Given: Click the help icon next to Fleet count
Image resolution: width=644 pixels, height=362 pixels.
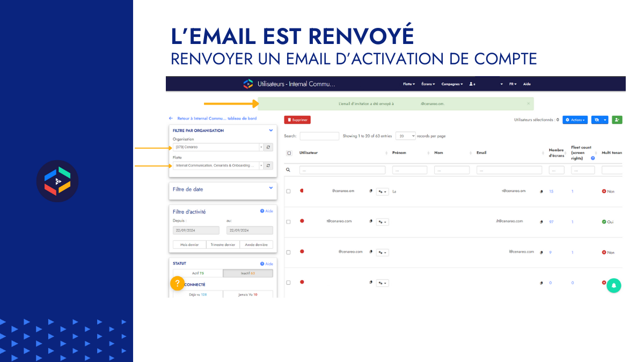Looking at the screenshot, I should pyautogui.click(x=592, y=158).
